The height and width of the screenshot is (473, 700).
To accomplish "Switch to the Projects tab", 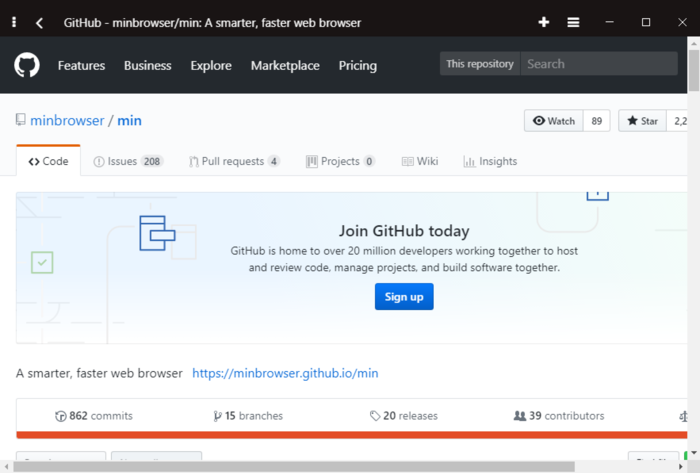I will coord(340,161).
